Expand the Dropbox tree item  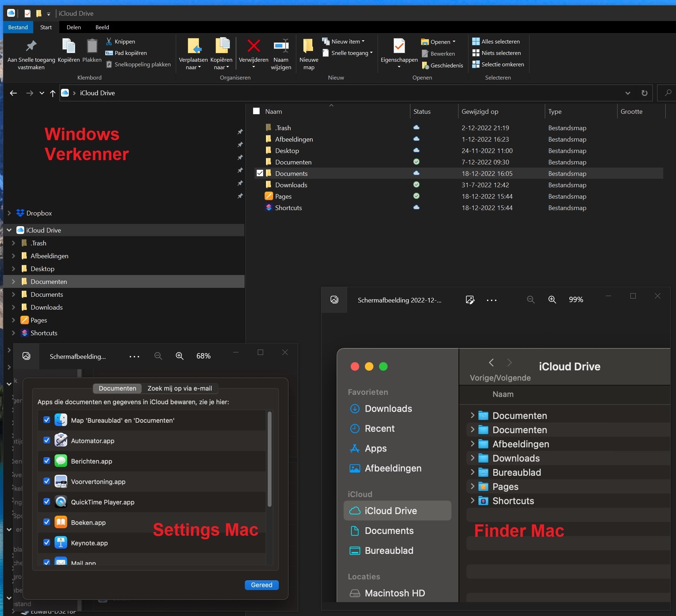9,213
